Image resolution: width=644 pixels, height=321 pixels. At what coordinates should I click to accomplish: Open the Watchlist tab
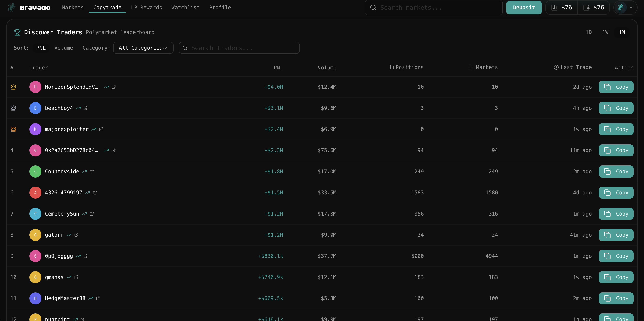185,8
